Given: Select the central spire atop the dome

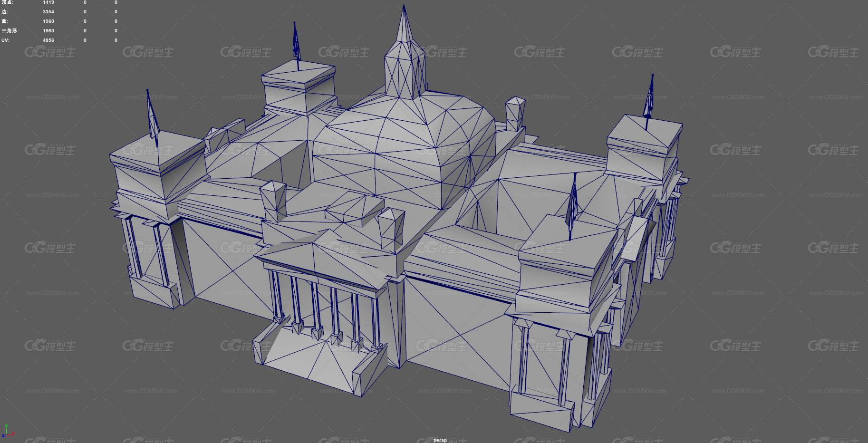Looking at the screenshot, I should tap(405, 52).
